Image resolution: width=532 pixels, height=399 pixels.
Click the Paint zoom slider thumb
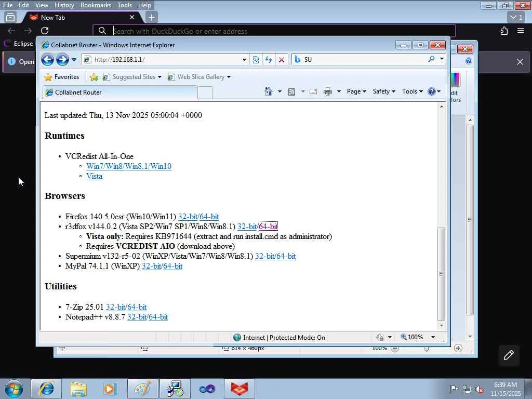[x=427, y=349]
